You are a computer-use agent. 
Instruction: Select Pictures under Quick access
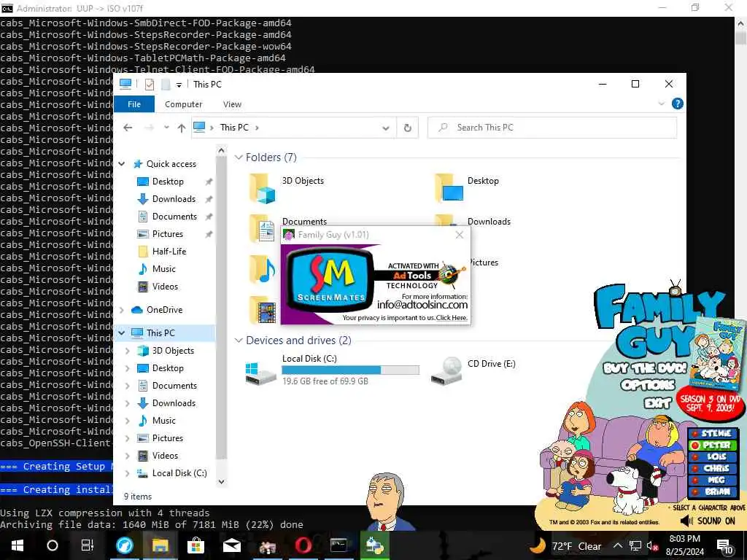coord(167,234)
